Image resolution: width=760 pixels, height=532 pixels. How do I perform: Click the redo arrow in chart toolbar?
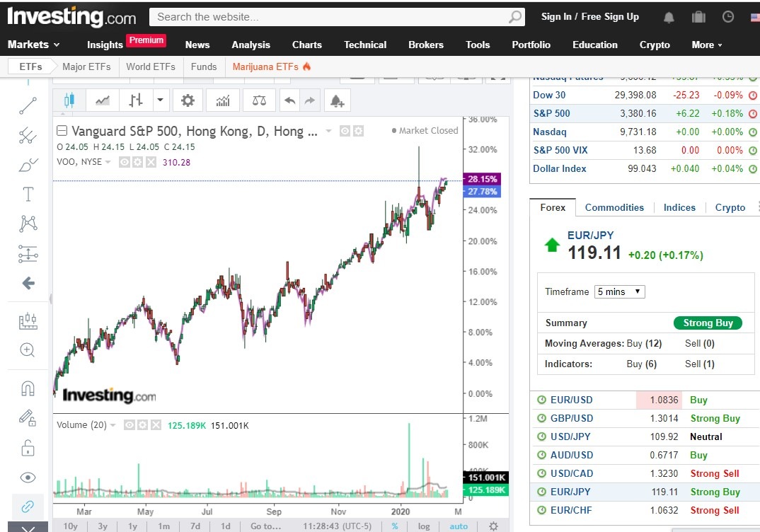tap(310, 100)
